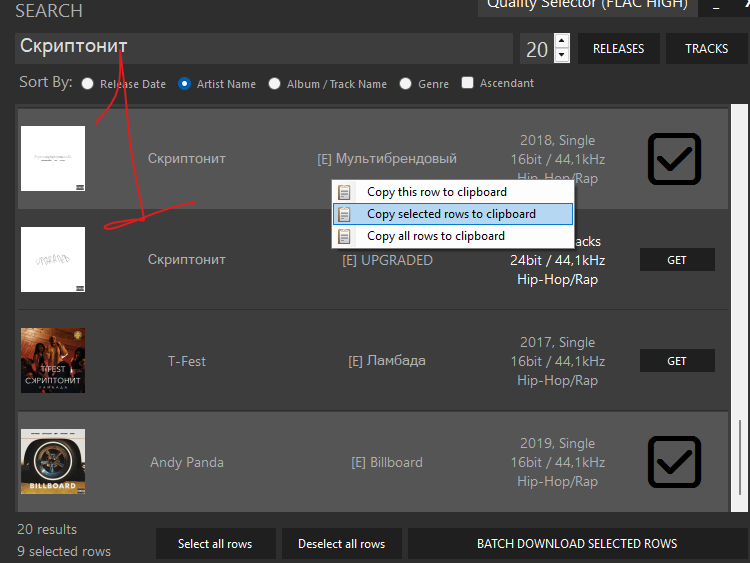Click GET button for the Ламбада single
This screenshot has height=563, width=750.
tap(677, 360)
